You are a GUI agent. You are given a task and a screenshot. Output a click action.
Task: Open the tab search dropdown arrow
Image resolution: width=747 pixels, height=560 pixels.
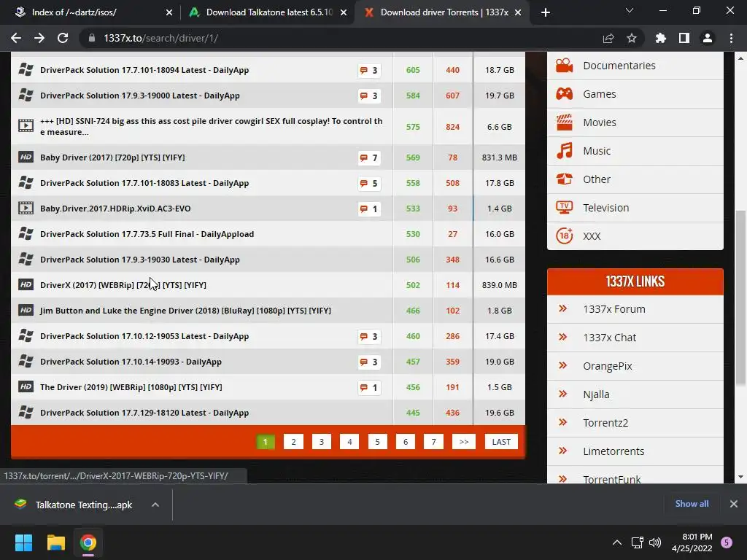tap(630, 10)
